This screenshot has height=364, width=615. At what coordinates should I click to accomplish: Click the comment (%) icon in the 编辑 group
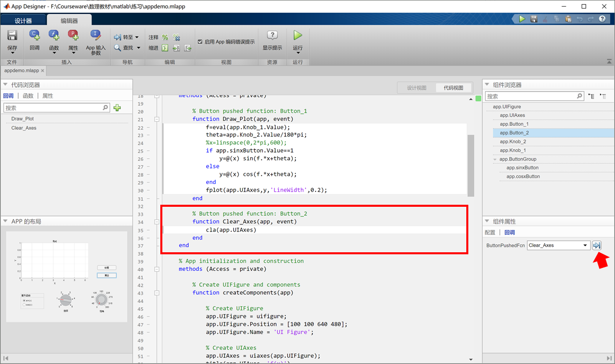(x=165, y=37)
